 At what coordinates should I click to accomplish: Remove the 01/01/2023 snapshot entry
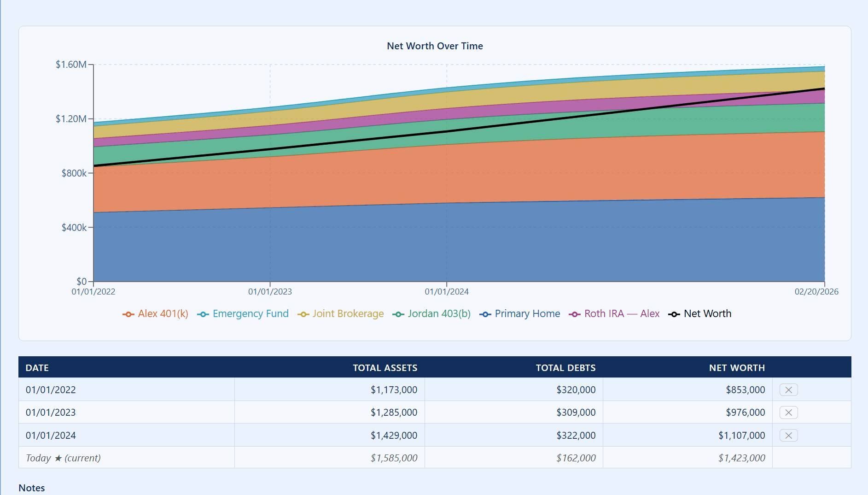pos(788,412)
